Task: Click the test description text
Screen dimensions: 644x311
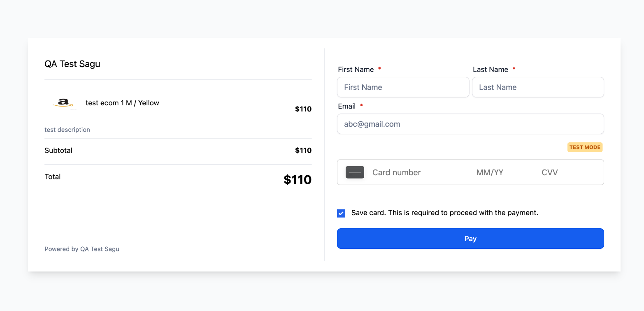Action: coord(67,130)
